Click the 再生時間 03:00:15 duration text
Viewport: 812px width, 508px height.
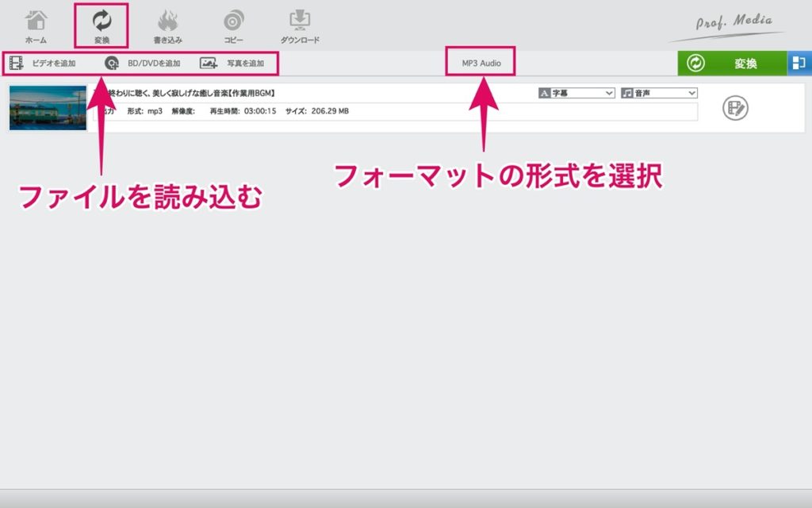tap(243, 111)
